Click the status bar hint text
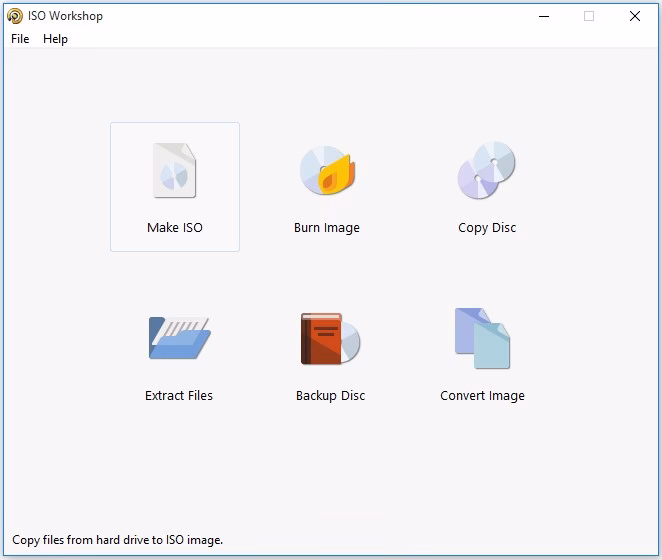Viewport: 662px width, 560px height. click(118, 540)
